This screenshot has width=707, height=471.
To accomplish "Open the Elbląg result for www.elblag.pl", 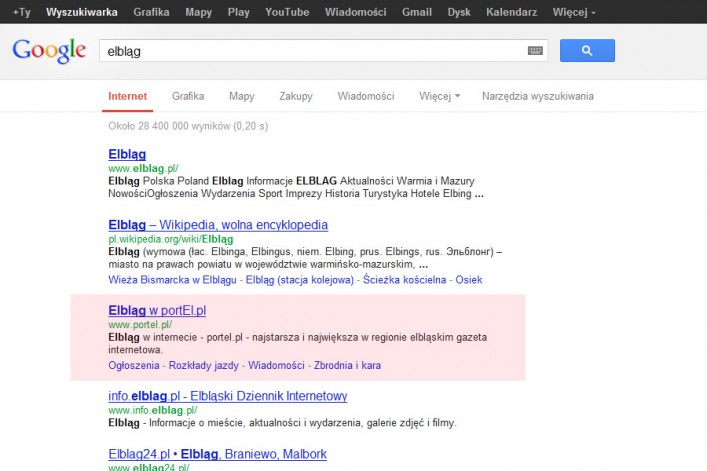I will (127, 154).
